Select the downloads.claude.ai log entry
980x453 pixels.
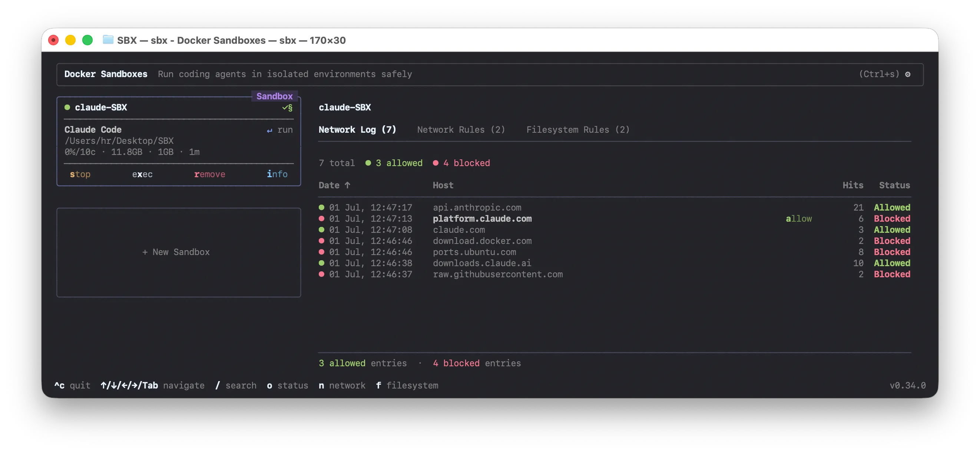coord(615,263)
